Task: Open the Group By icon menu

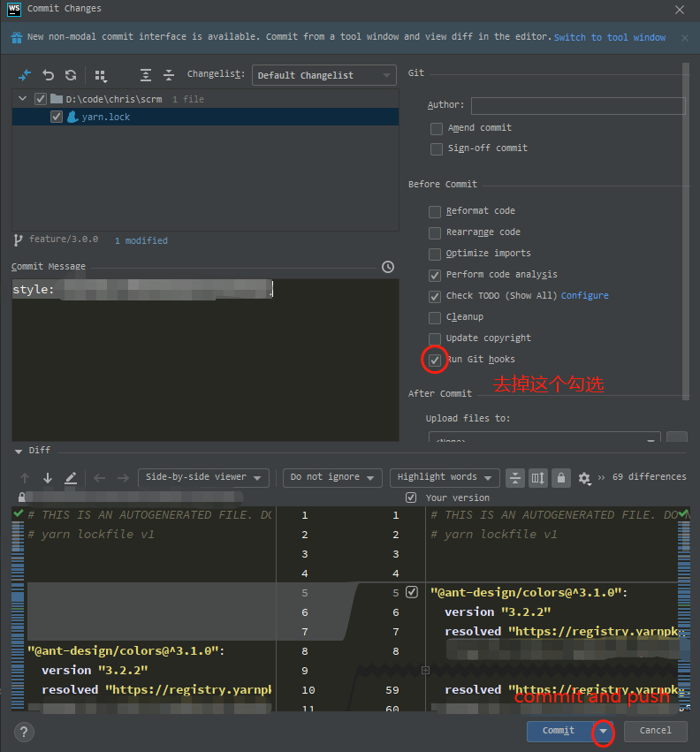Action: [x=100, y=76]
